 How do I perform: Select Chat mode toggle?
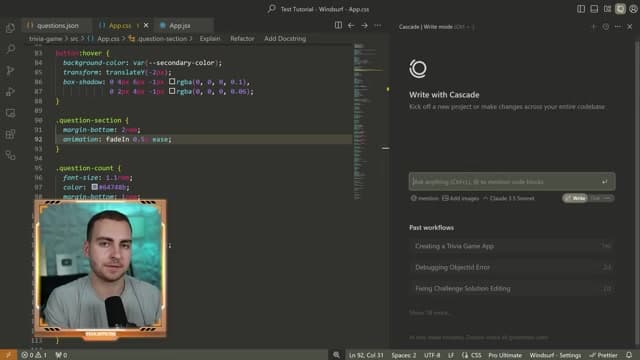tap(601, 198)
